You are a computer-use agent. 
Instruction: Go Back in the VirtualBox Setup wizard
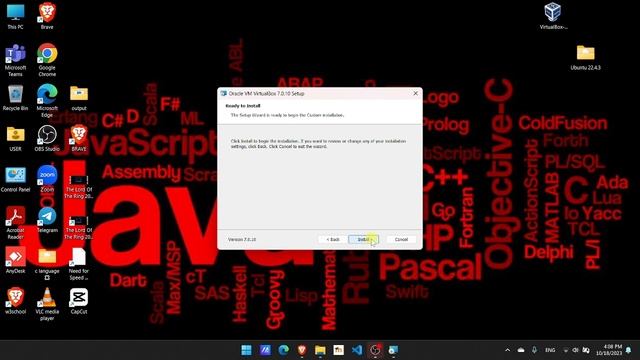333,240
